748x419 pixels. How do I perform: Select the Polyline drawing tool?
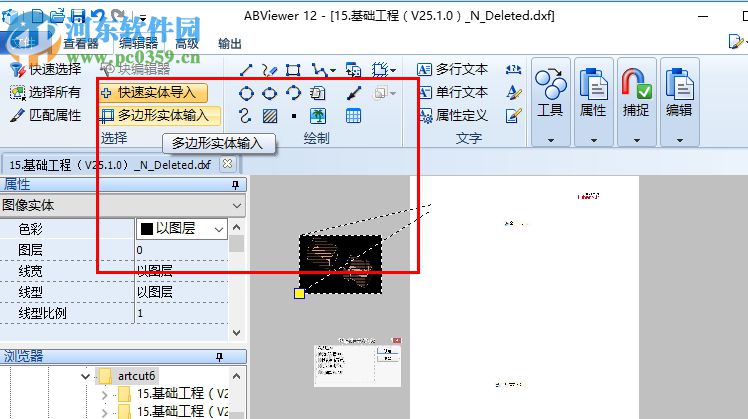pyautogui.click(x=319, y=70)
